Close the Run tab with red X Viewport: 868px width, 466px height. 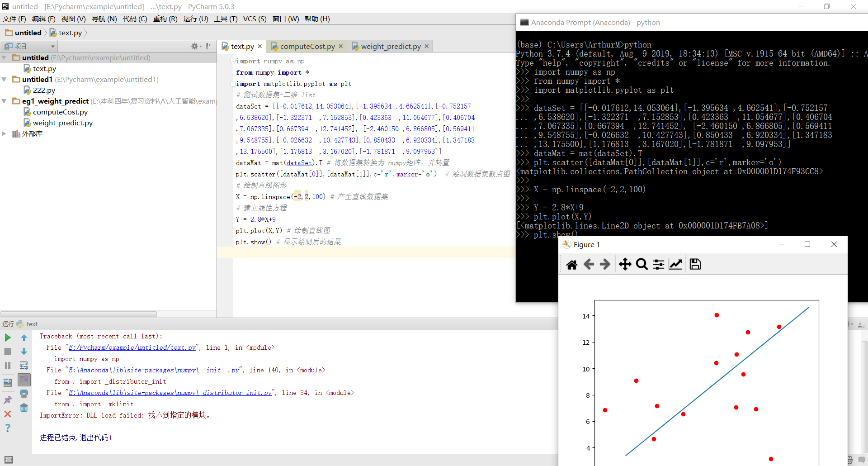[8, 414]
